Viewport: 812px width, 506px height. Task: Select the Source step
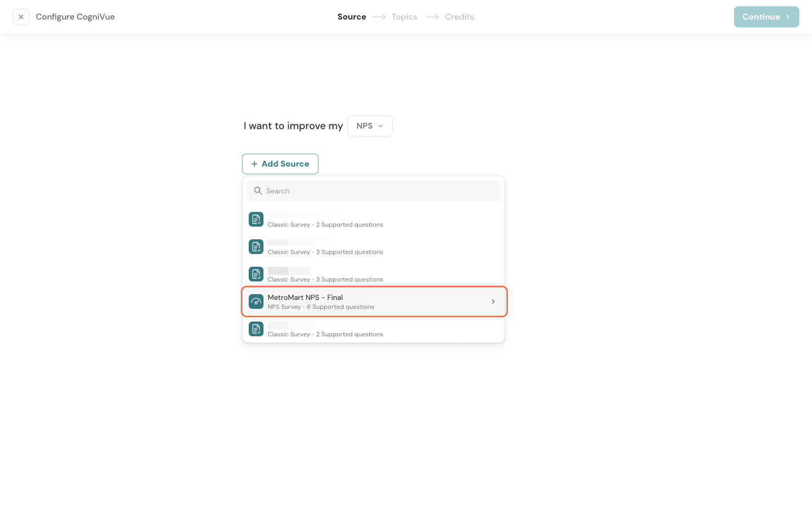351,17
